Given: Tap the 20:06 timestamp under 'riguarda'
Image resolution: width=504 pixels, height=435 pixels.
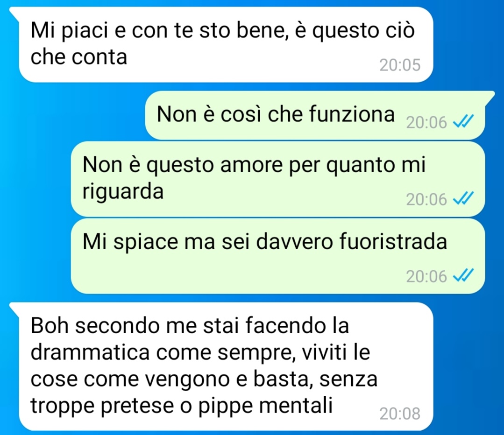Looking at the screenshot, I should (x=426, y=199).
